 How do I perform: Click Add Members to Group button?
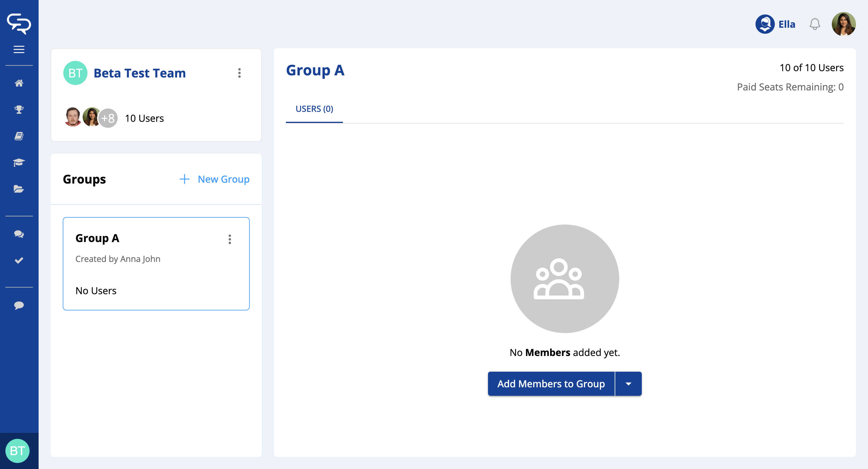[x=551, y=384]
